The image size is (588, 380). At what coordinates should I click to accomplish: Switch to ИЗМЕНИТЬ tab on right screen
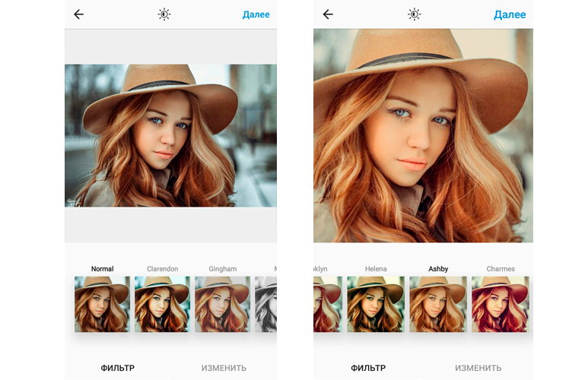478,368
